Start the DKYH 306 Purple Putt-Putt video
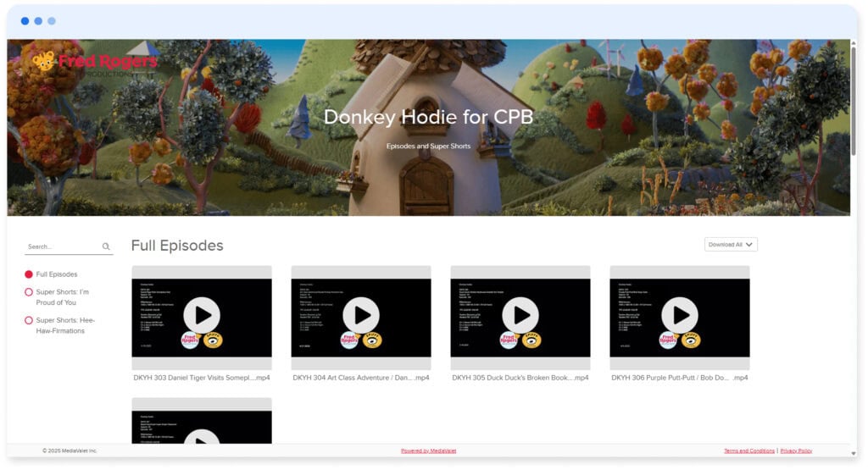The image size is (868, 470). pyautogui.click(x=680, y=316)
